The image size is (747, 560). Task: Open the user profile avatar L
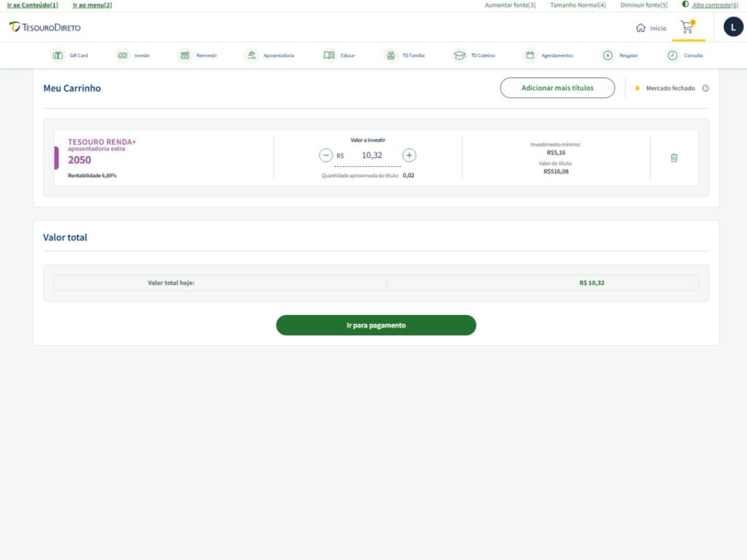pyautogui.click(x=733, y=27)
